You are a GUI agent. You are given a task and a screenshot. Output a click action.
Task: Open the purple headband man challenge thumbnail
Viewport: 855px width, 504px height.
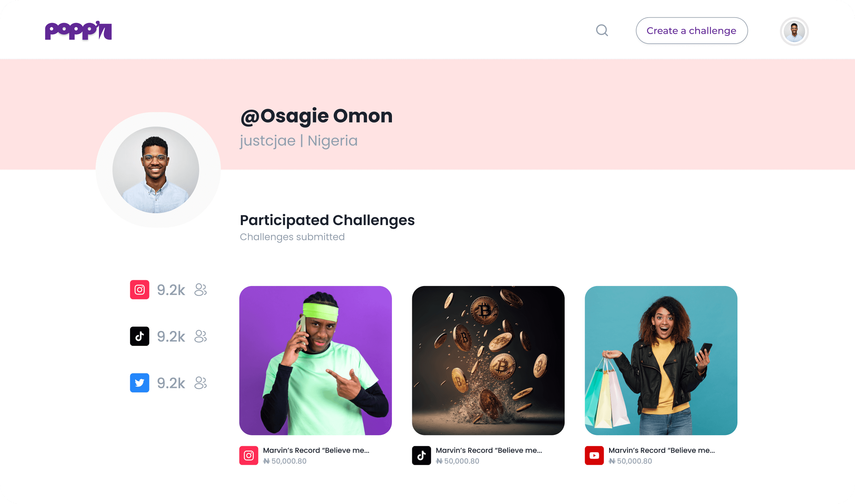315,360
